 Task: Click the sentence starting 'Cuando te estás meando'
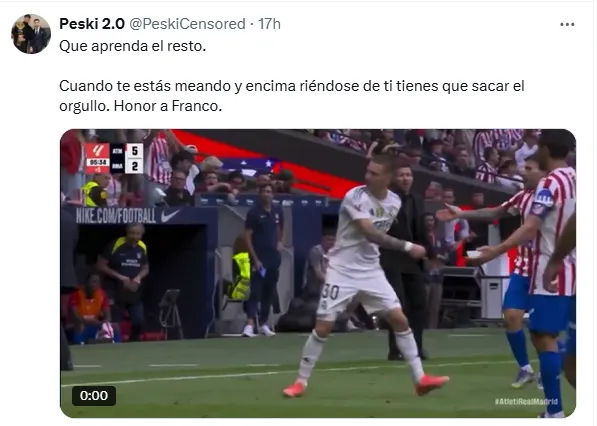pyautogui.click(x=292, y=96)
